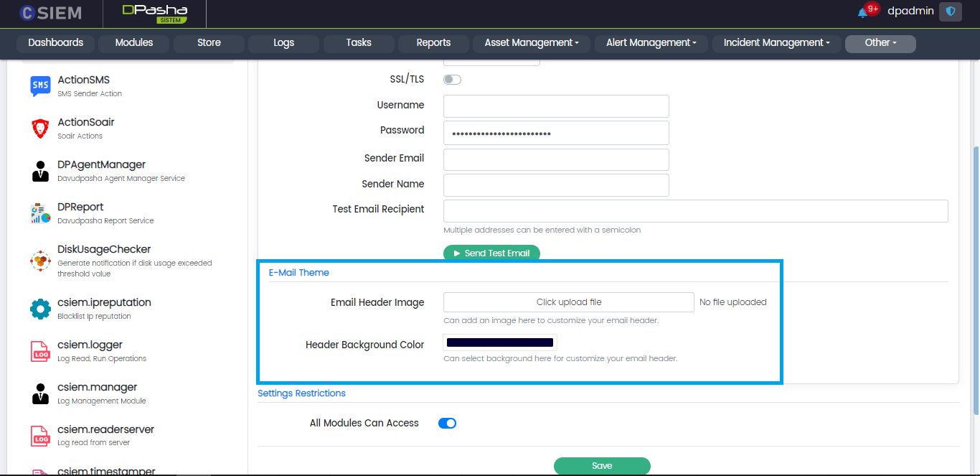The image size is (980, 476).
Task: Click the csiem.ipreputation gear icon
Action: 40,309
